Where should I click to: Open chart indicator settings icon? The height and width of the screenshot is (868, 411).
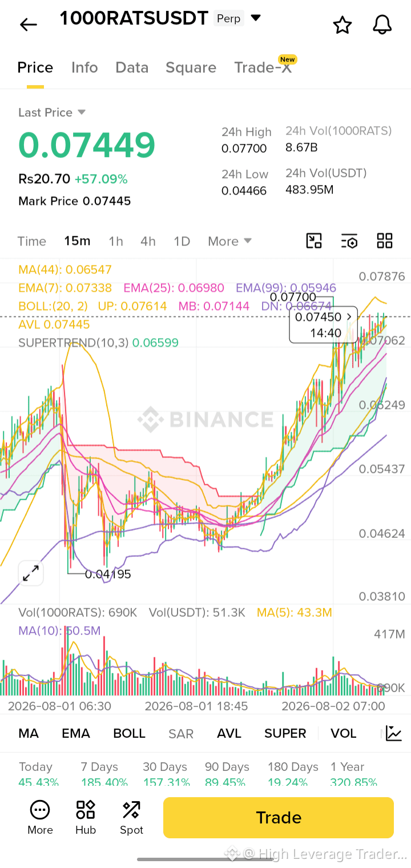click(349, 241)
